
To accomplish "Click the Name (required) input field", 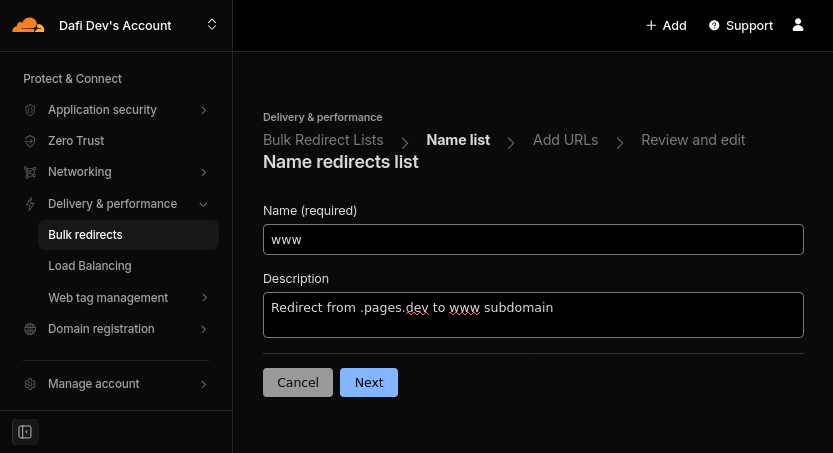I will point(533,240).
